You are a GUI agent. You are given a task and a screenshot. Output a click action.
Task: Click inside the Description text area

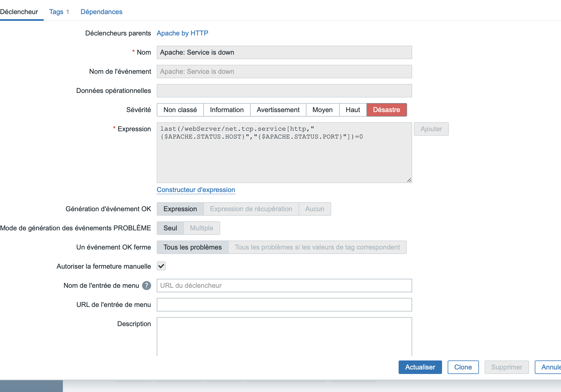(284, 337)
